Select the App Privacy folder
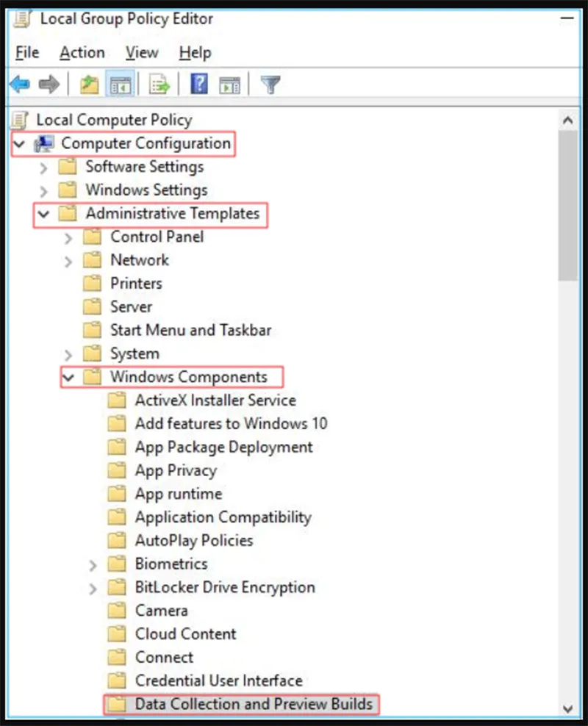The height and width of the screenshot is (726, 588). tap(176, 470)
